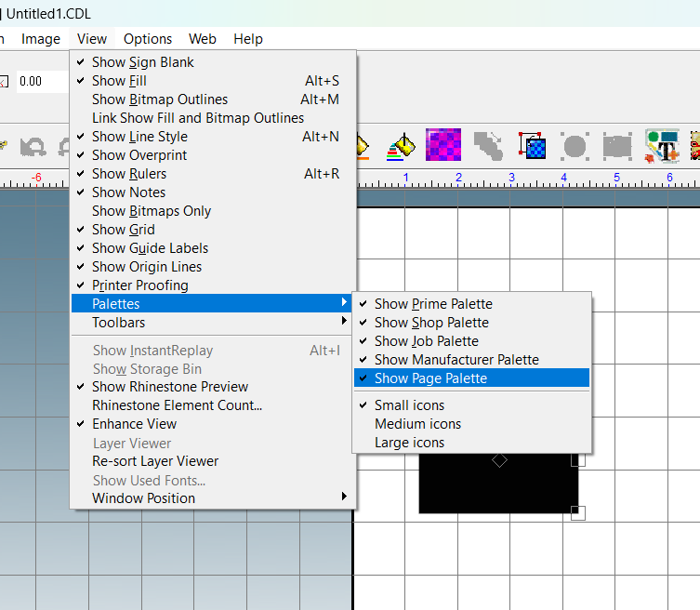Expand the Toolbars submenu
This screenshot has width=700, height=610.
point(213,323)
